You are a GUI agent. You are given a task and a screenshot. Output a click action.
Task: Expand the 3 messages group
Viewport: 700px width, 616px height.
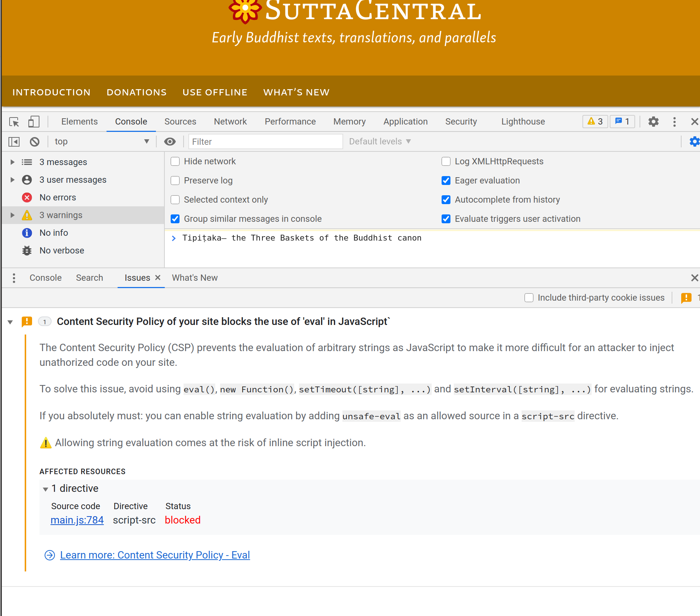(x=13, y=162)
